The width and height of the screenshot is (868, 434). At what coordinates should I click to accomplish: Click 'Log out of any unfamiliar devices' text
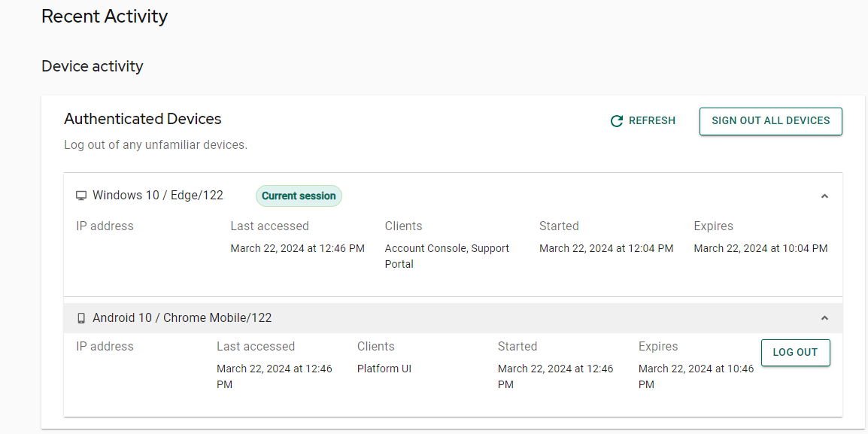point(156,146)
